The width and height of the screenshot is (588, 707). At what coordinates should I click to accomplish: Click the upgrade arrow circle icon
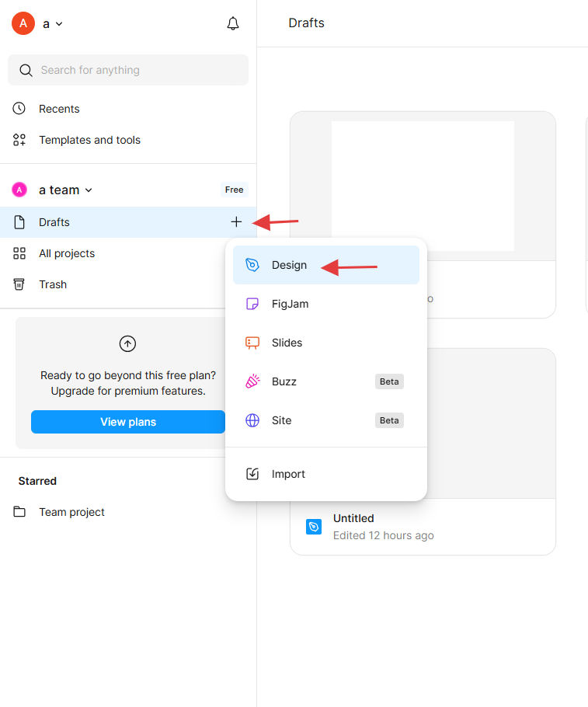(127, 343)
